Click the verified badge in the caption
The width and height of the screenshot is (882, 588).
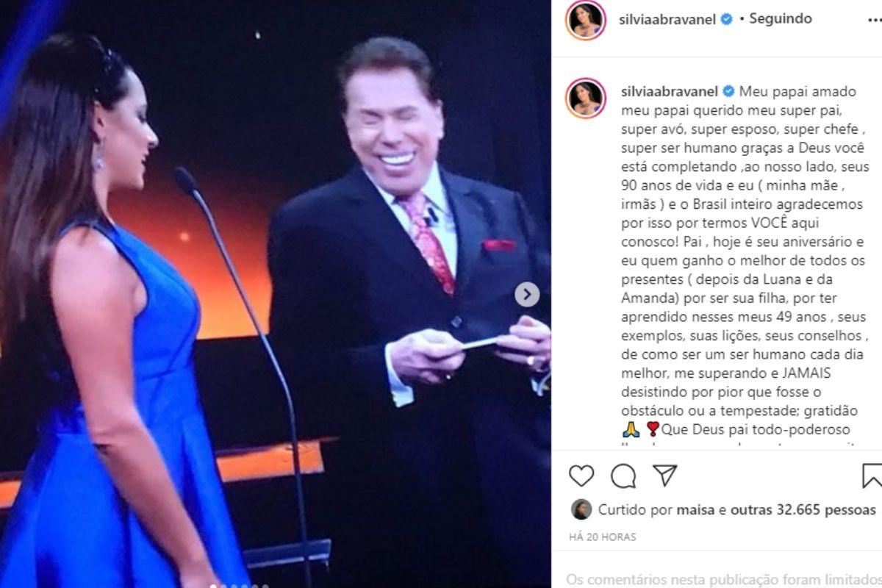click(x=728, y=92)
